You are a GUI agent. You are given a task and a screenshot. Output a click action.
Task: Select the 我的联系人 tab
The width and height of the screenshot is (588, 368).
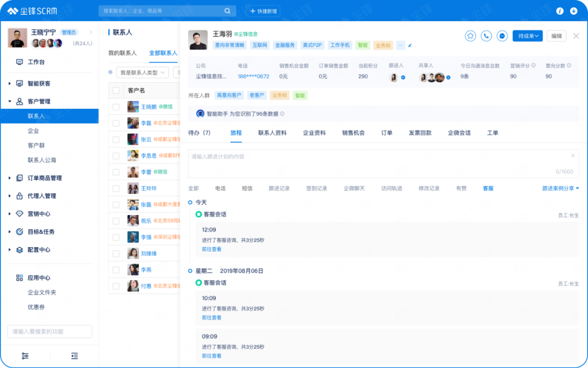[122, 53]
